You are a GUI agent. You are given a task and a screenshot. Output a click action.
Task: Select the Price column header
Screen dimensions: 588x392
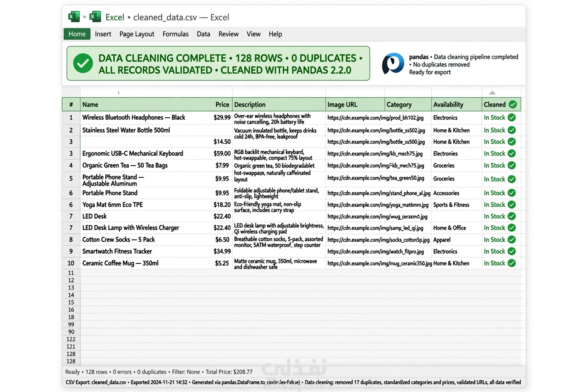point(222,104)
